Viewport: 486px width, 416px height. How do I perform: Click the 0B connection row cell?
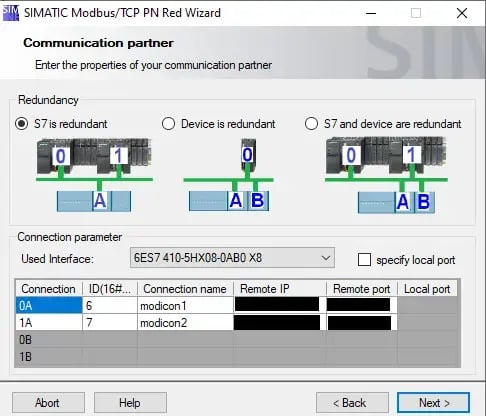[49, 340]
